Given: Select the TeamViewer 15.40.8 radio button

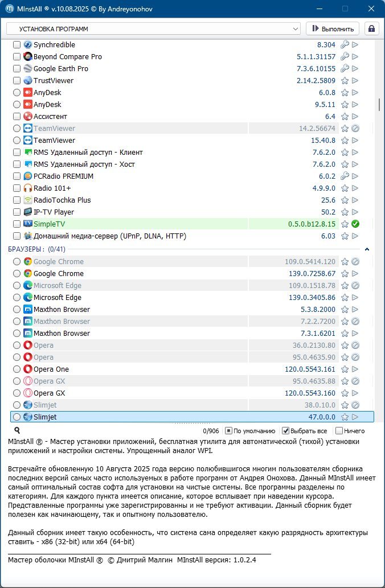Looking at the screenshot, I should tap(17, 140).
